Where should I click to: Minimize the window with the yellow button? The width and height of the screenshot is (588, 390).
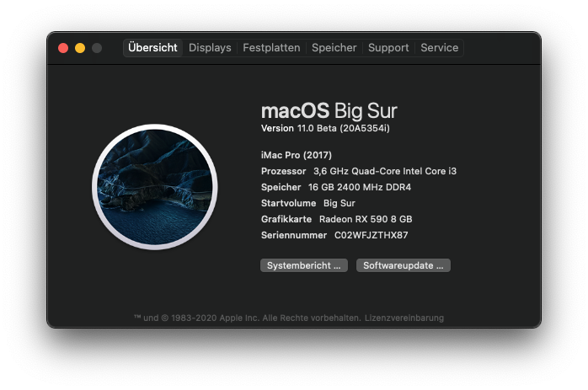pos(80,48)
